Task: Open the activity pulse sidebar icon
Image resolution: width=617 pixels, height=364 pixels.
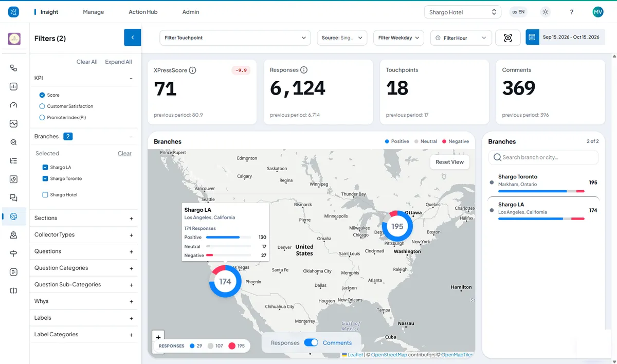Action: tap(14, 123)
